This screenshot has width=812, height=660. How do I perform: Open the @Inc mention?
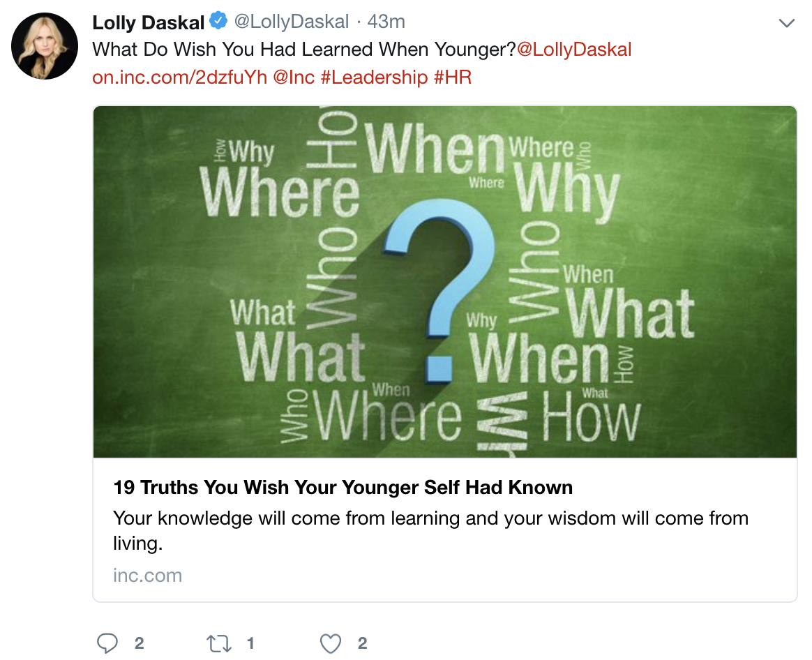tap(296, 77)
